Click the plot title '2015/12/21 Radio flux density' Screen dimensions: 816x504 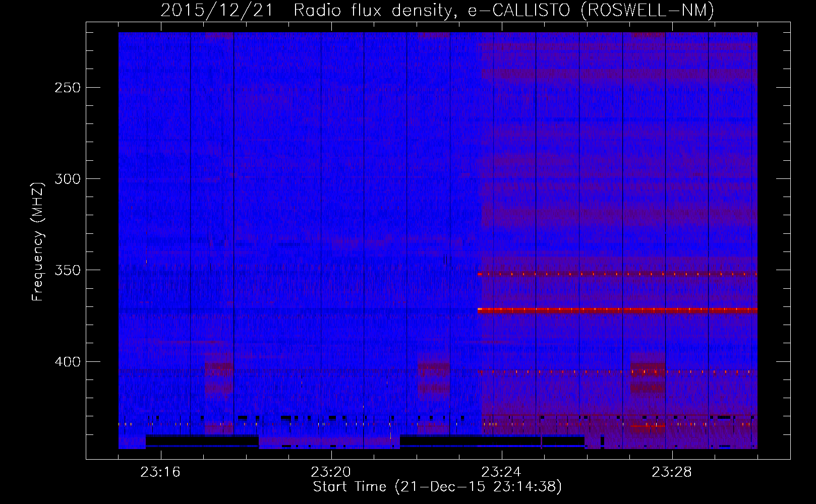437,11
